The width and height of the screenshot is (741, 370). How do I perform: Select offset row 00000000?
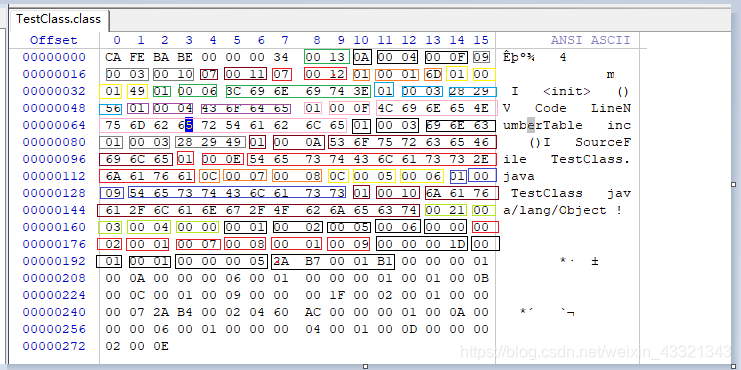(54, 57)
